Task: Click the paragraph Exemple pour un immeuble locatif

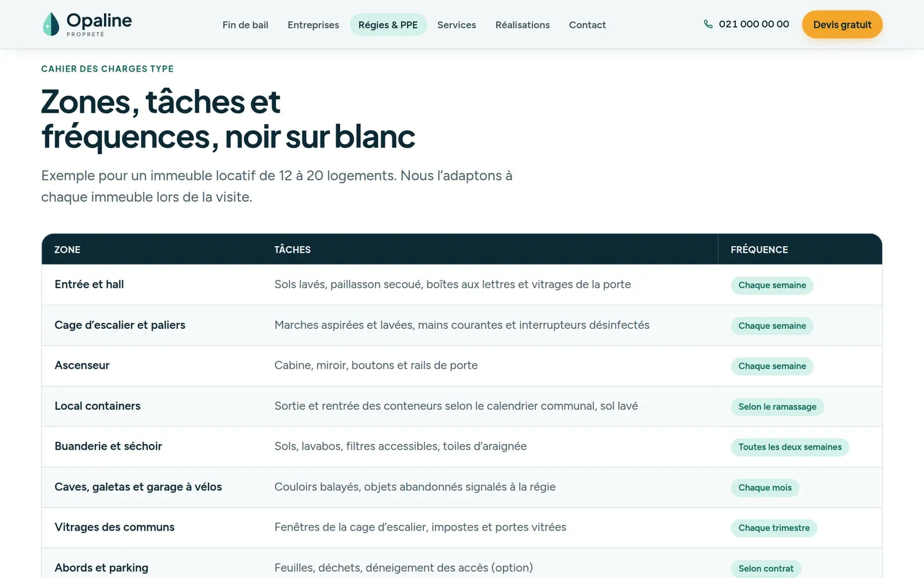Action: click(277, 186)
